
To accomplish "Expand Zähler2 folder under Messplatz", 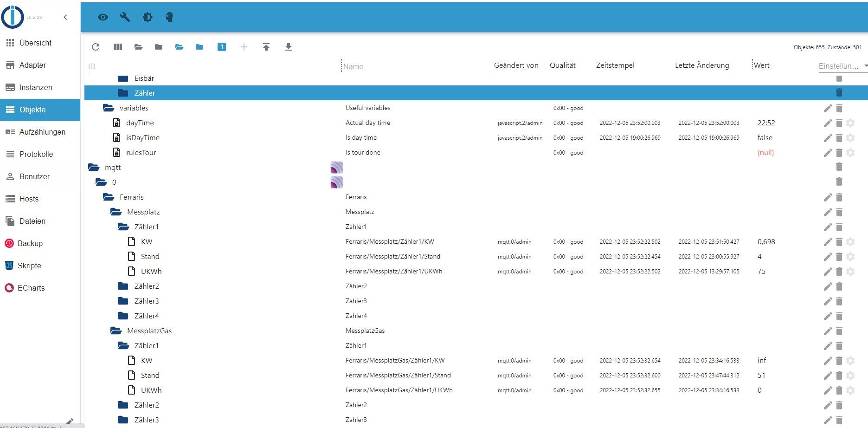I will [x=123, y=286].
